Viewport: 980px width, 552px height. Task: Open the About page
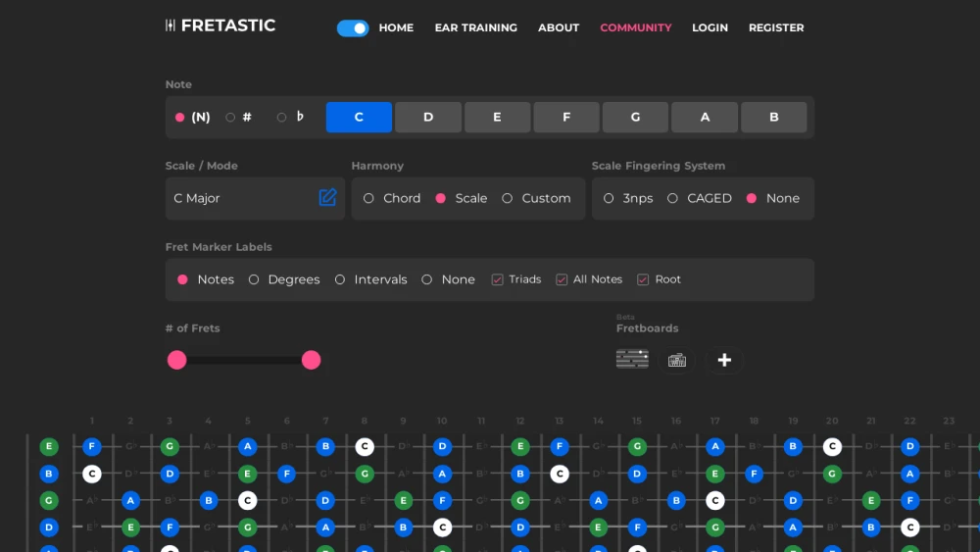[559, 27]
